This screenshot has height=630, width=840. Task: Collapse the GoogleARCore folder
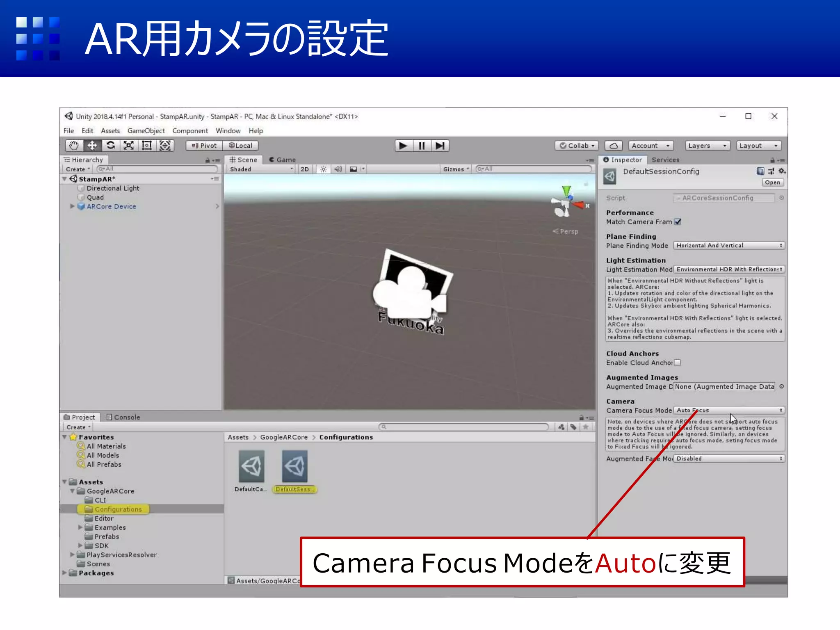tap(72, 491)
